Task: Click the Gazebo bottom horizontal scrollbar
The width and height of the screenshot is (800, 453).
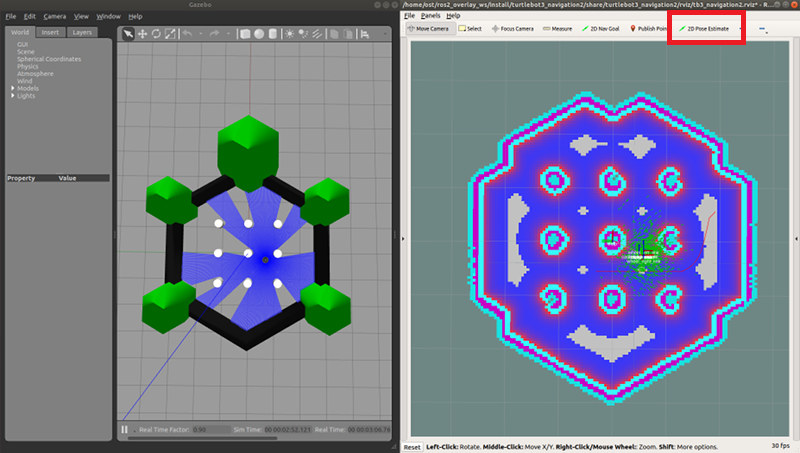Action: click(x=202, y=438)
